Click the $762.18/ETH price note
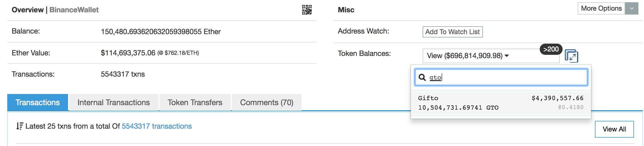The image size is (644, 146). coord(178,53)
